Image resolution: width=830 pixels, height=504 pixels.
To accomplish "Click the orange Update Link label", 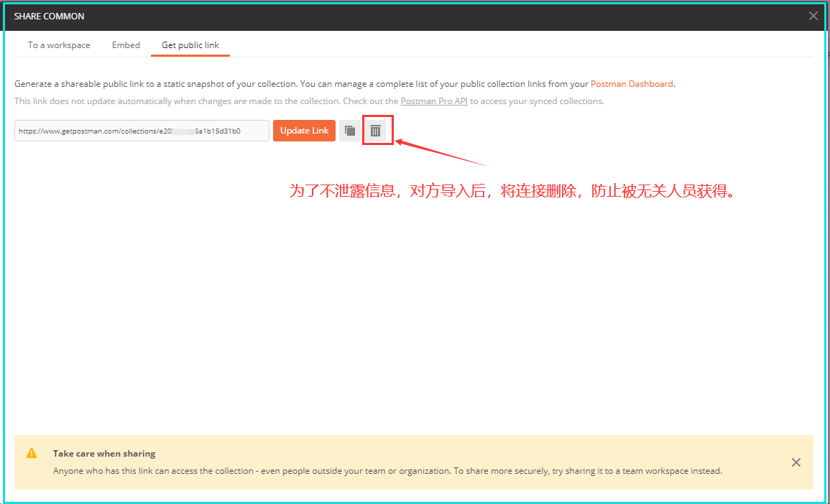I will (x=304, y=130).
